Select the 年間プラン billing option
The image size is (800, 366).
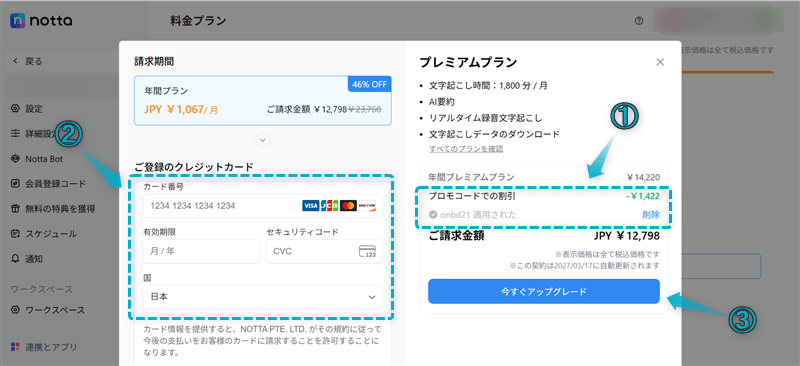[x=263, y=101]
